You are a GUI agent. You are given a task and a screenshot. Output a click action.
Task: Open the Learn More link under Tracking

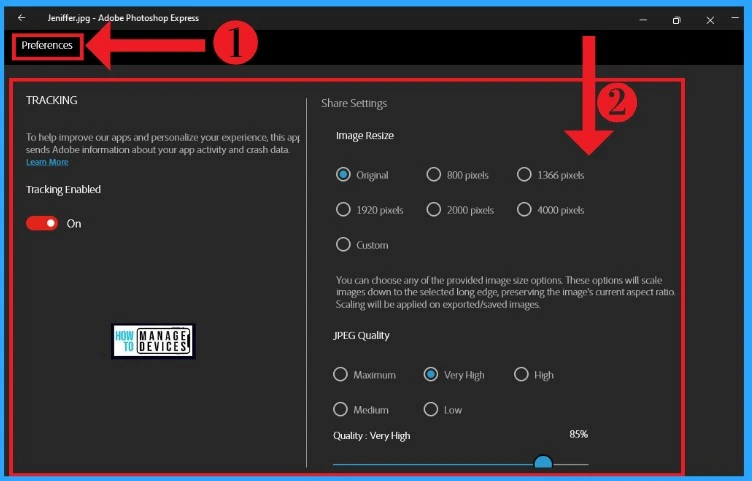click(x=47, y=162)
